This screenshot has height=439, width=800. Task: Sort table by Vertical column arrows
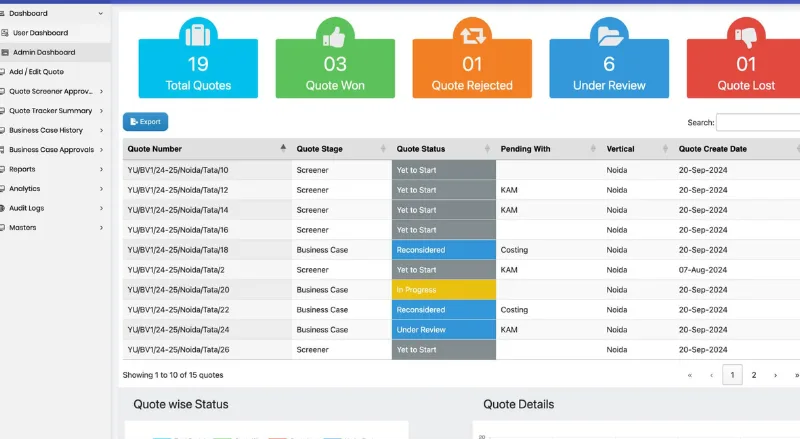pos(665,149)
